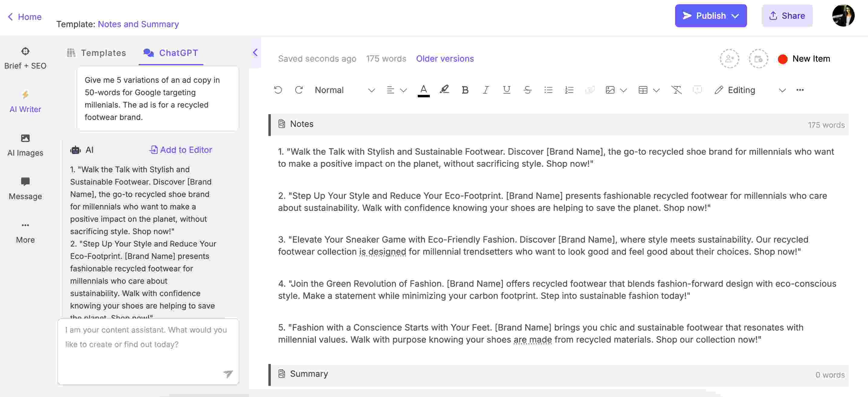Open the New Item status selector
Viewport: 868px width, 397px height.
pos(804,59)
